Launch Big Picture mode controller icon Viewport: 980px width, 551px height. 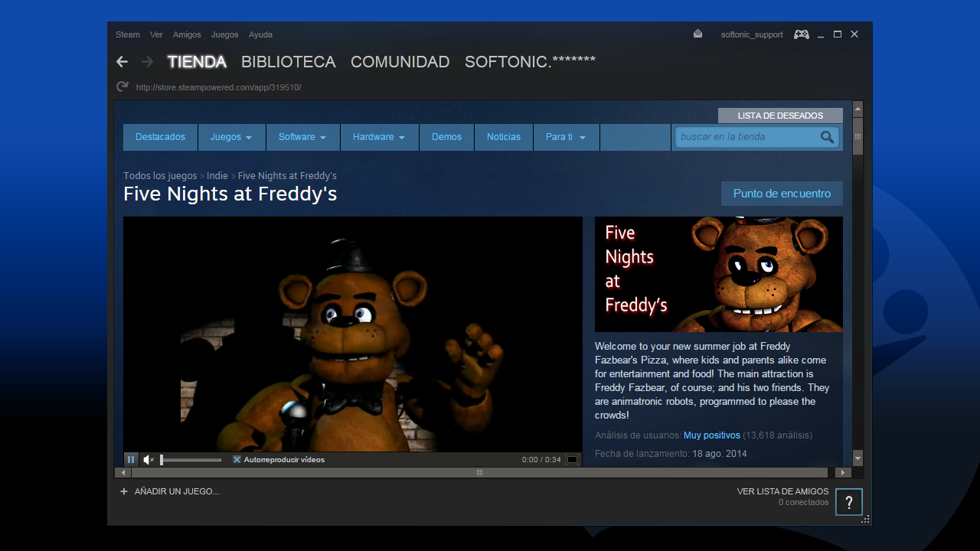(x=801, y=34)
